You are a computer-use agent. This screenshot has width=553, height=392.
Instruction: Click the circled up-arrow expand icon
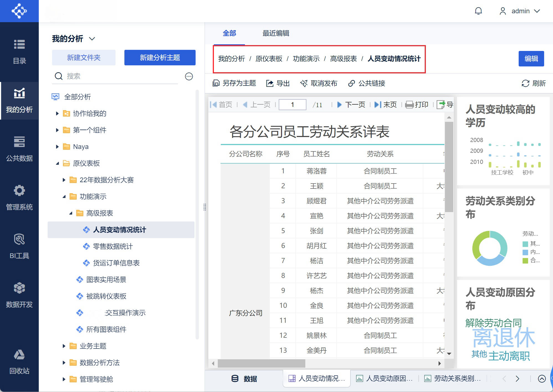click(x=542, y=378)
